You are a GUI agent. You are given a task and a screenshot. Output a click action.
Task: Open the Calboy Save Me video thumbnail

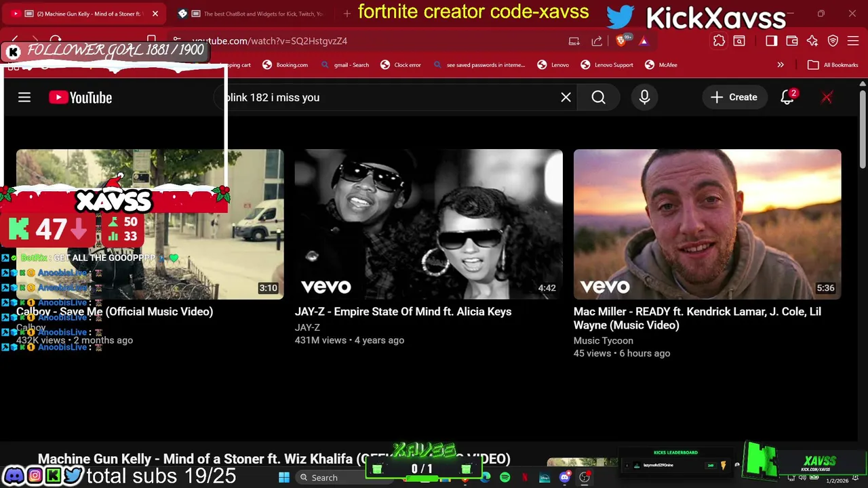(150, 224)
